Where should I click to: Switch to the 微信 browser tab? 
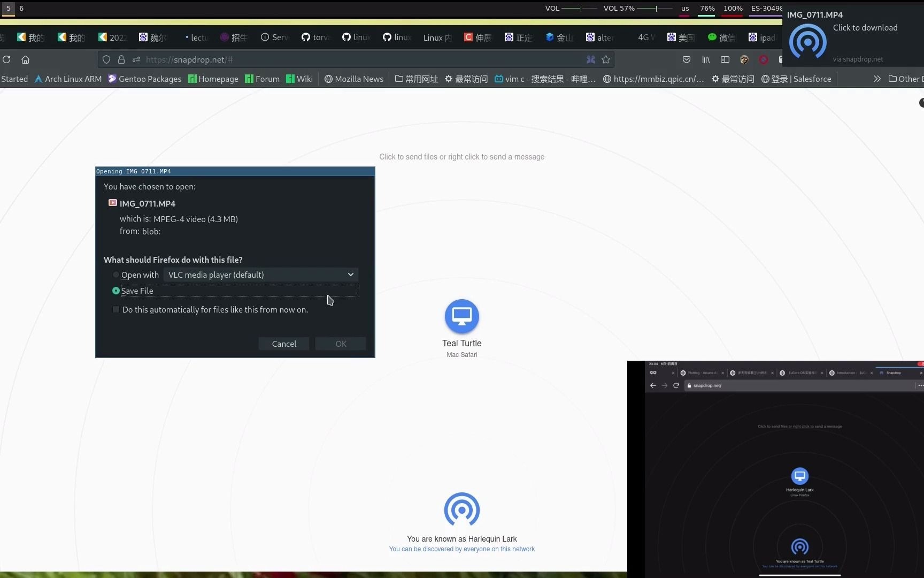[722, 37]
